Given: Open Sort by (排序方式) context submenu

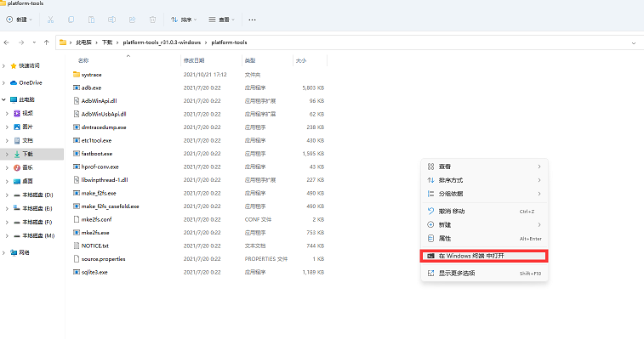Looking at the screenshot, I should click(485, 180).
